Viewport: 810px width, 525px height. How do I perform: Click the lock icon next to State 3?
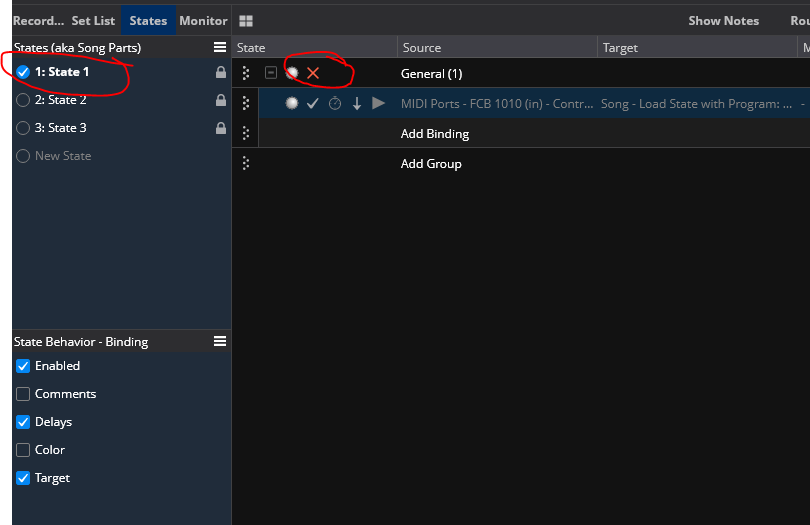coord(221,128)
